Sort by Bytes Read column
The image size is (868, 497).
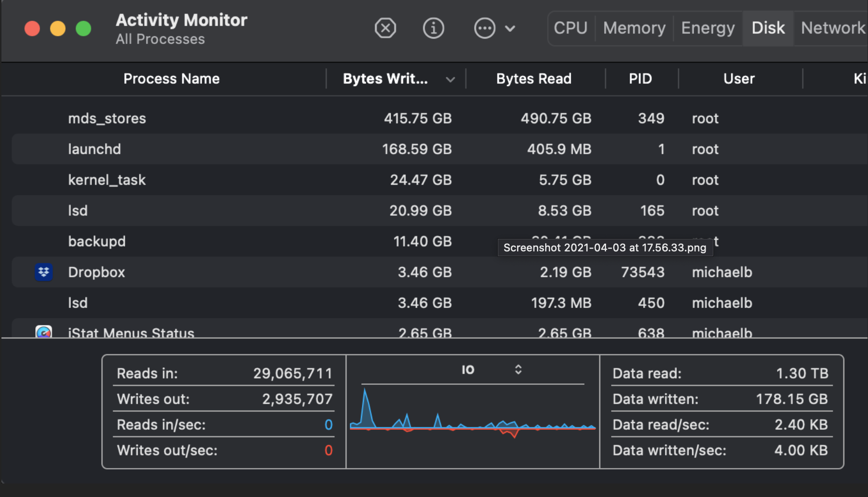pyautogui.click(x=534, y=79)
